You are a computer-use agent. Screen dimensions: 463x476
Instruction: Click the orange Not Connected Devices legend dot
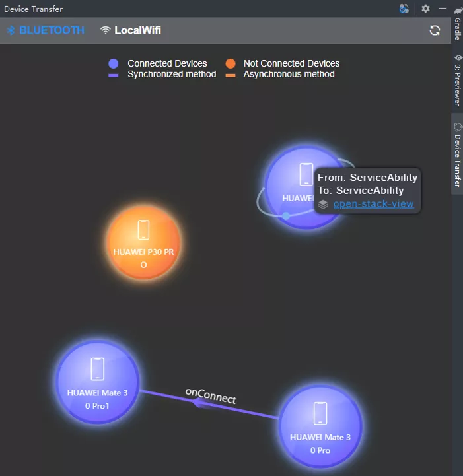click(x=231, y=63)
